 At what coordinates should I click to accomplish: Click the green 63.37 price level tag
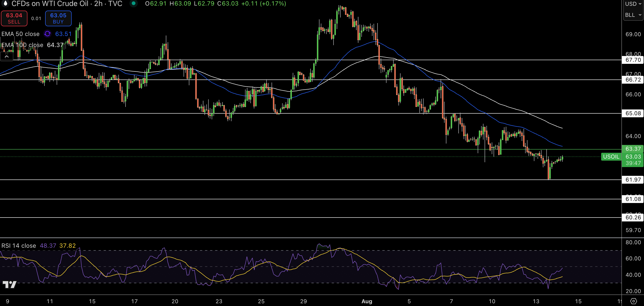(633, 149)
